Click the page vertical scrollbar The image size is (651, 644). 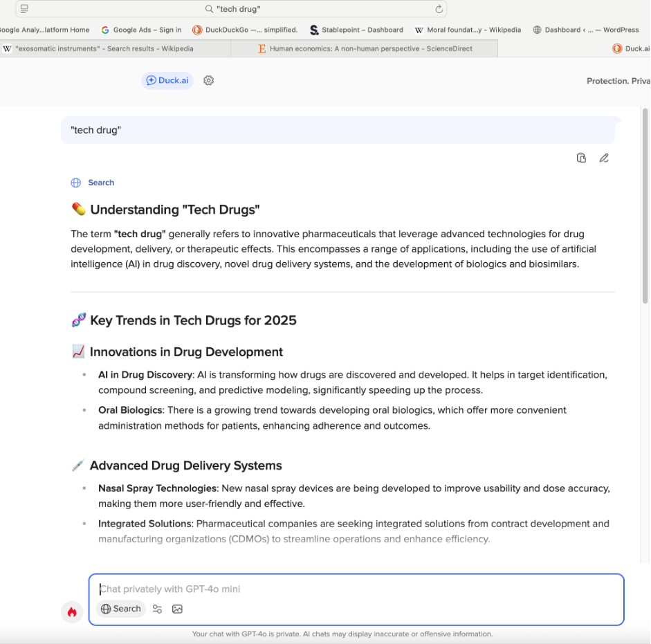pyautogui.click(x=645, y=208)
